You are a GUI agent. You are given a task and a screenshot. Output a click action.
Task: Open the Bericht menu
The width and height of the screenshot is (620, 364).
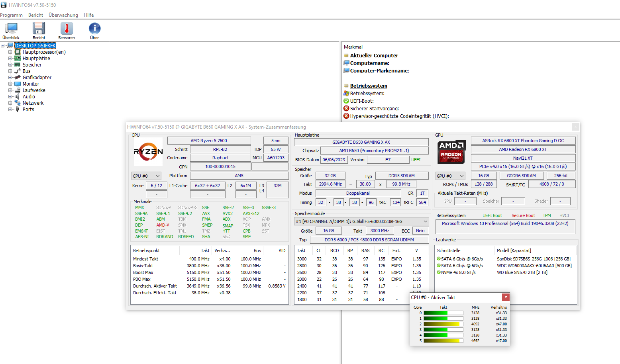[35, 15]
